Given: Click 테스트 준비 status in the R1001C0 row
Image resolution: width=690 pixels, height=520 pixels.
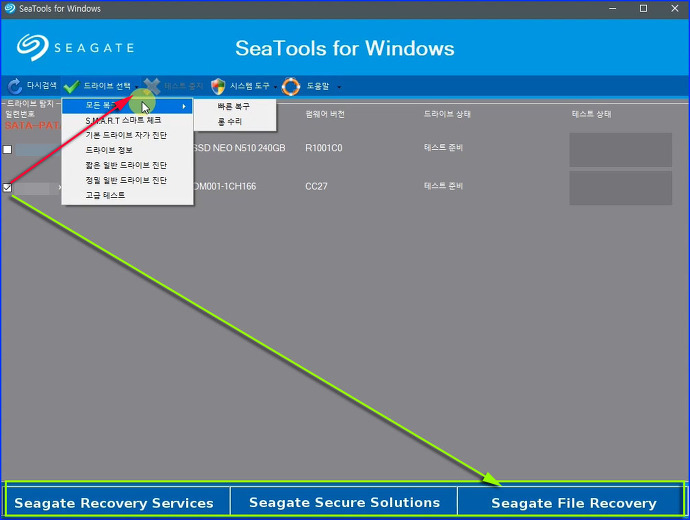Looking at the screenshot, I should tap(443, 147).
